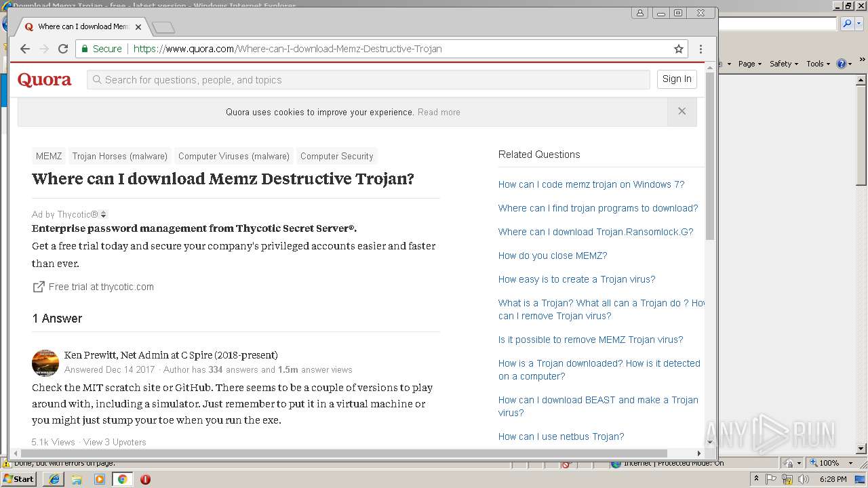Select the Trojan Horses (malware) topic tag

(120, 156)
